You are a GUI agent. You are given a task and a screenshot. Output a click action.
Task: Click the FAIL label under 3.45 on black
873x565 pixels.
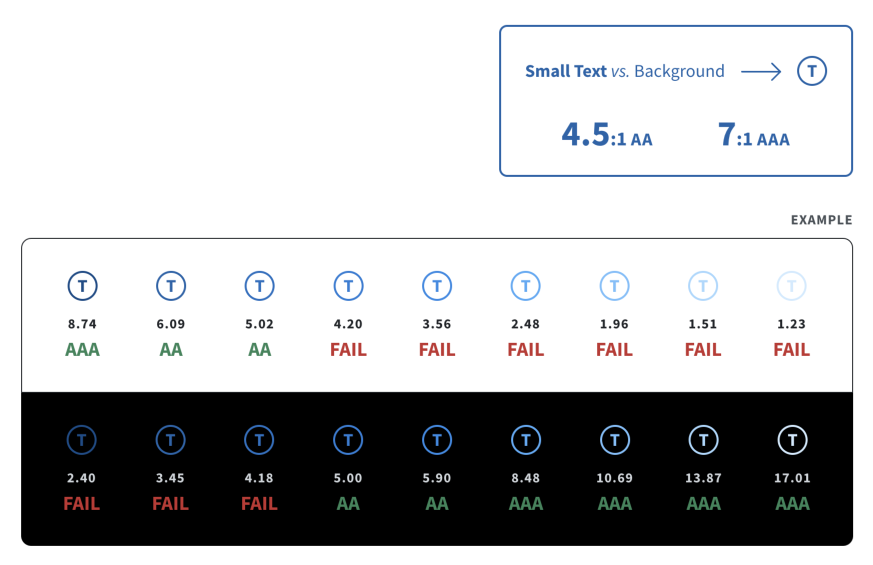click(170, 504)
